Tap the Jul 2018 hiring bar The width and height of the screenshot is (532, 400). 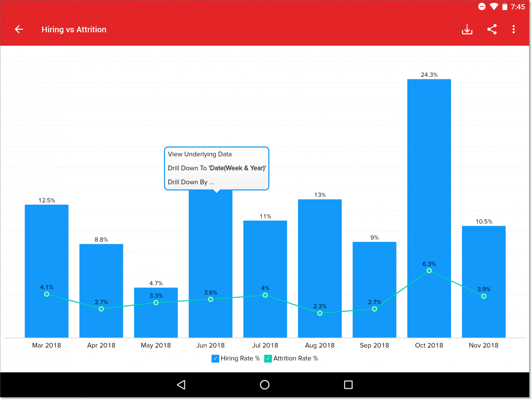[265, 279]
